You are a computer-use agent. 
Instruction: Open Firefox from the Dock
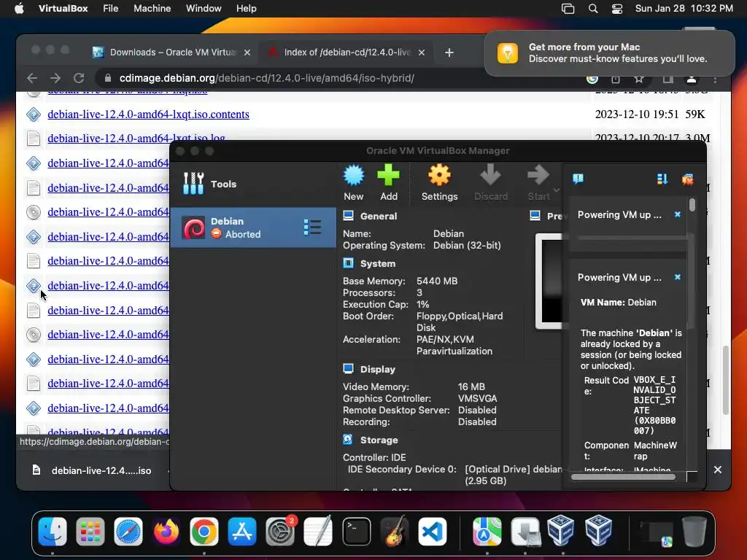click(x=166, y=532)
